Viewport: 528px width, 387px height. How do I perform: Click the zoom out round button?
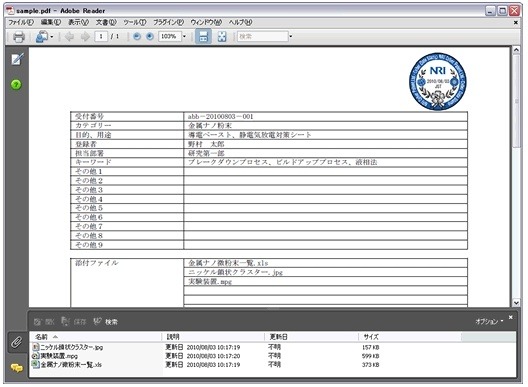(x=137, y=36)
